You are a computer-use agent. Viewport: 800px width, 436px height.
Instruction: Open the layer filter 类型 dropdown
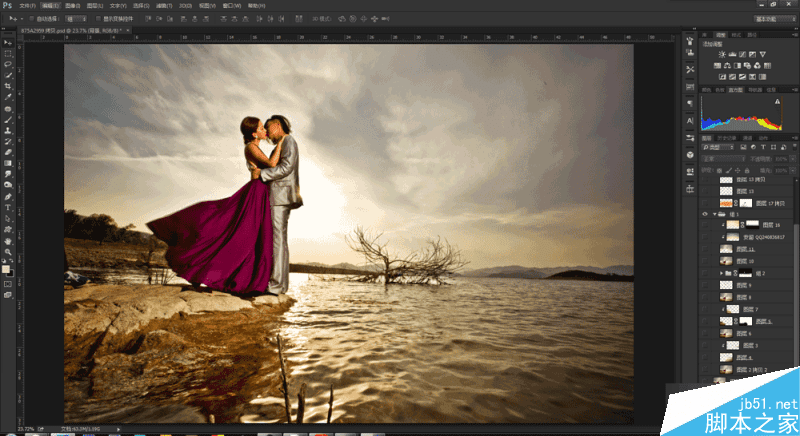click(718, 147)
